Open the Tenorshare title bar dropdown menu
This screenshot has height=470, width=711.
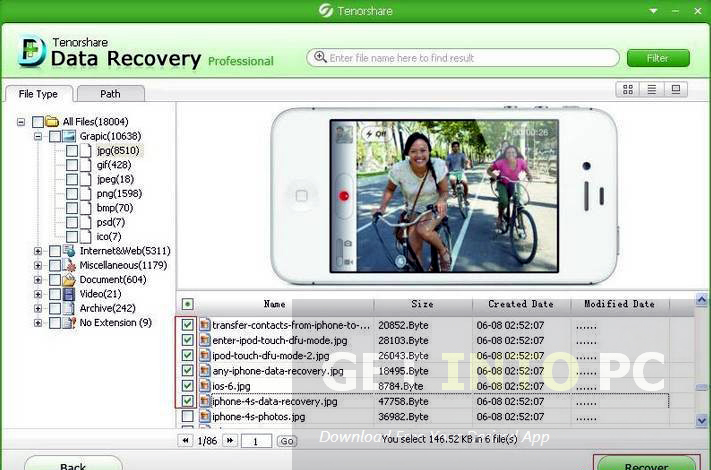[653, 11]
